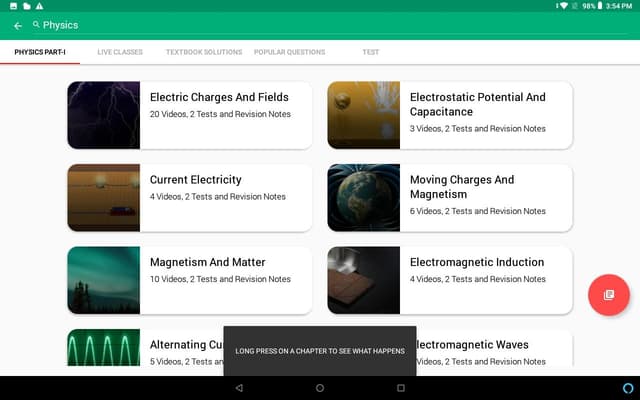Select the Physics Part-I tab
The width and height of the screenshot is (640, 400).
point(40,52)
